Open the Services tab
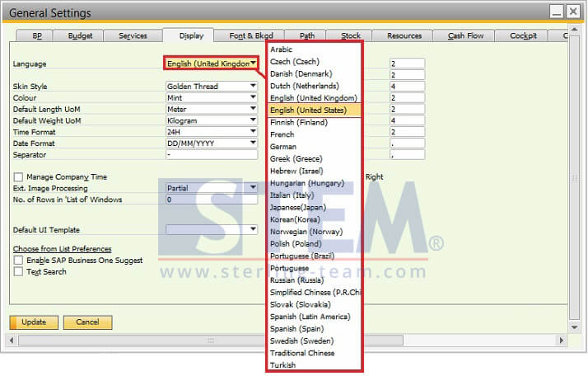The width and height of the screenshot is (588, 376). tap(133, 35)
